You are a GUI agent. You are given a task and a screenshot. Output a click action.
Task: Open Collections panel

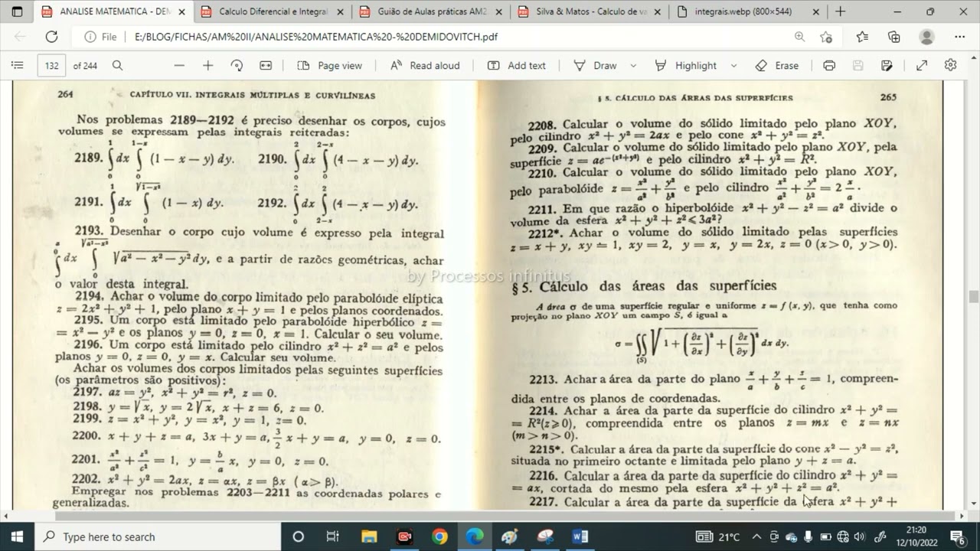click(x=894, y=37)
